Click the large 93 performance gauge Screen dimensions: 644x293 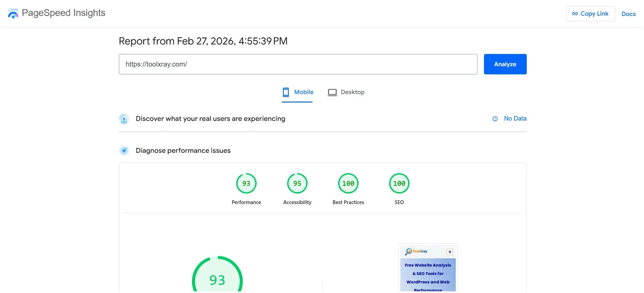pos(217,274)
